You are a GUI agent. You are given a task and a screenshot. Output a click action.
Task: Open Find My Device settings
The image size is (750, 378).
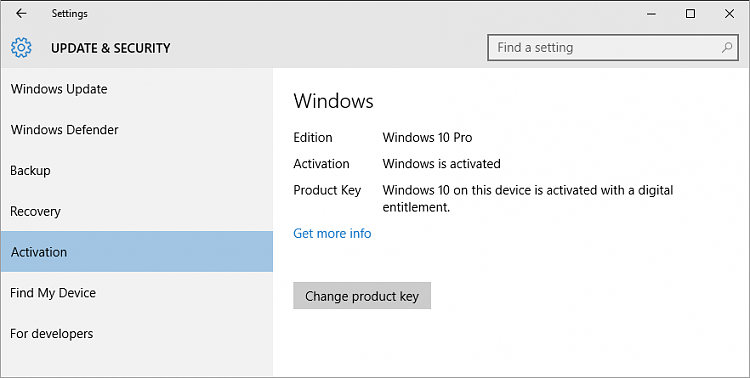point(136,292)
